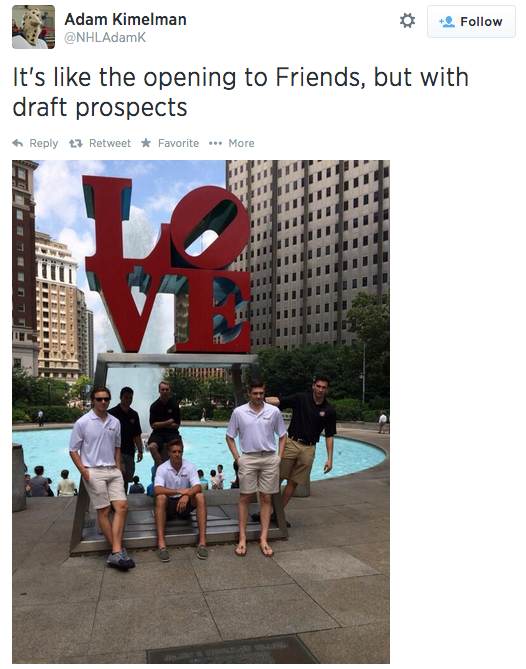Viewport: 526px width, 669px height.
Task: Select the tweet text about Friends opening
Action: [241, 92]
